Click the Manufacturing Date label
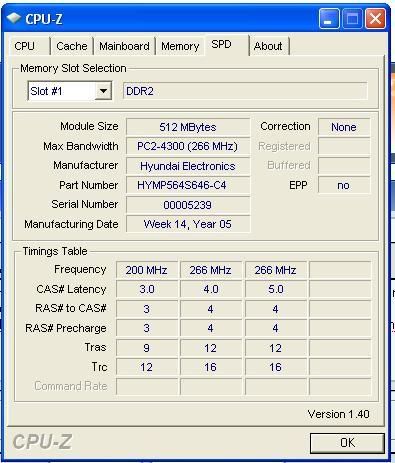Screen dimensions: 395x463 (x=71, y=224)
